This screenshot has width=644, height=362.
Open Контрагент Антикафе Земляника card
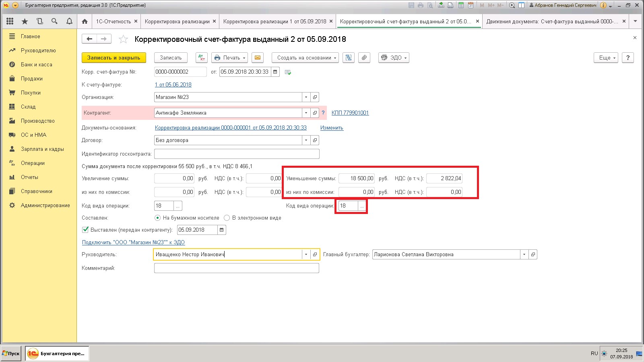pyautogui.click(x=315, y=113)
